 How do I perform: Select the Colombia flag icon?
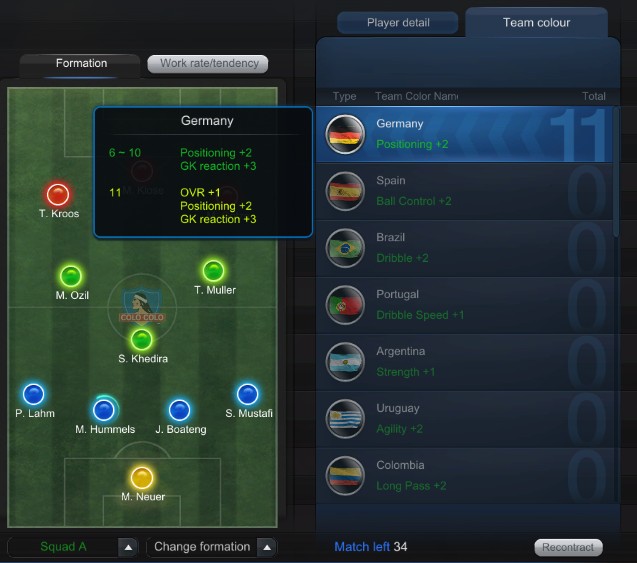(x=345, y=476)
